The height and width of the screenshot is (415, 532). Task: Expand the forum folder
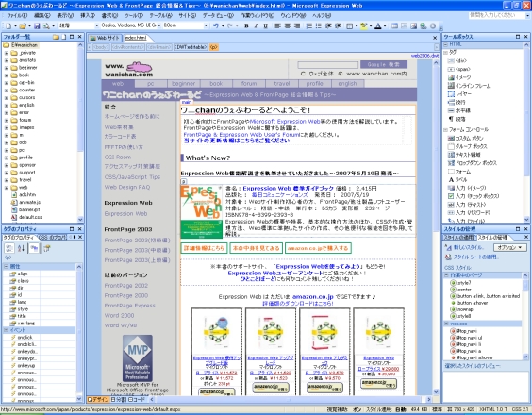coord(7,120)
